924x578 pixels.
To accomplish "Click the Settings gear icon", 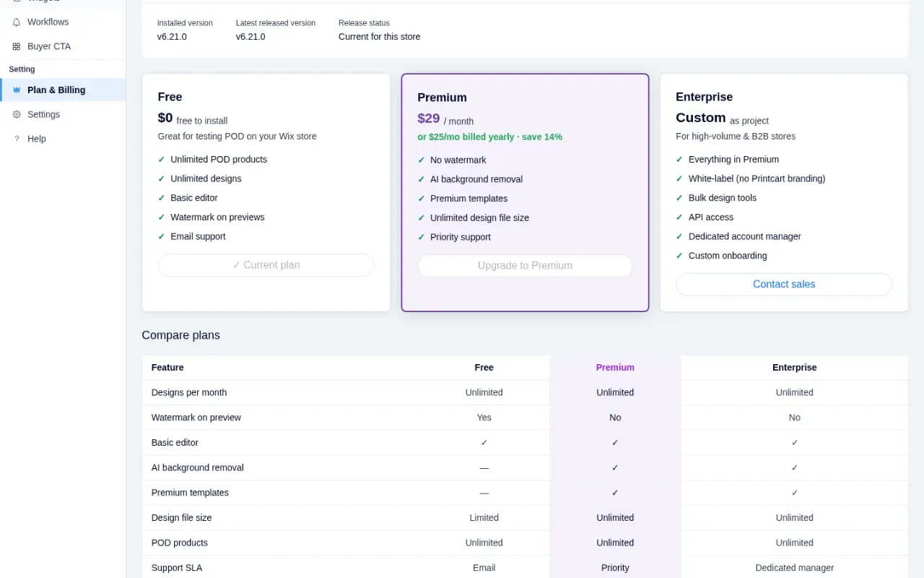I will point(17,114).
